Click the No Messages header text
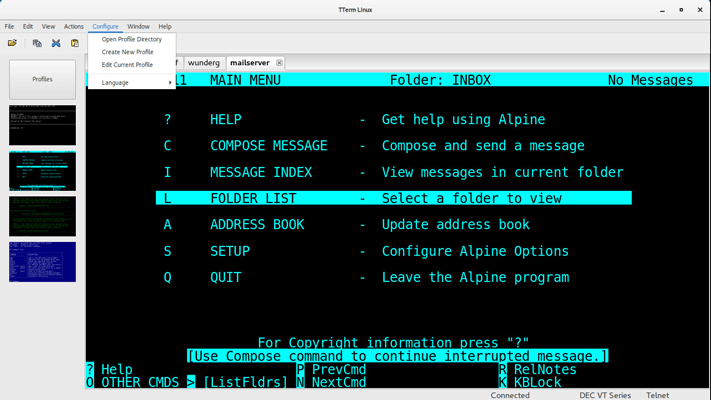The image size is (711, 400). click(x=650, y=80)
